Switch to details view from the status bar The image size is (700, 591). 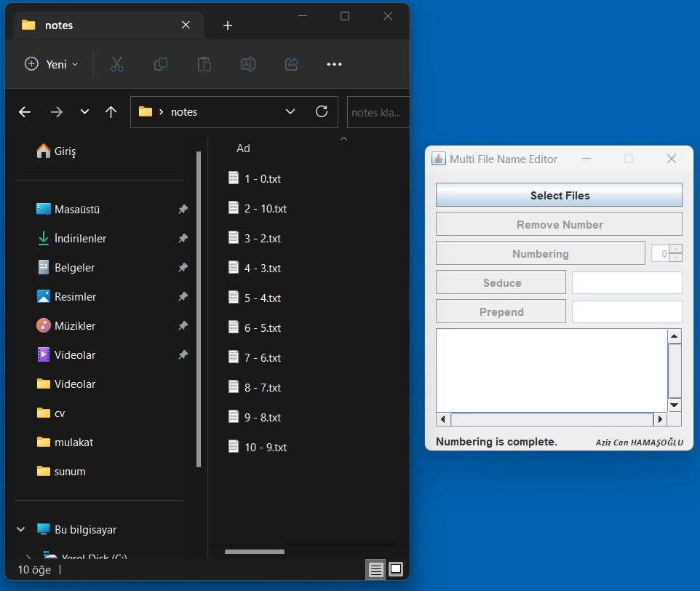pos(375,570)
